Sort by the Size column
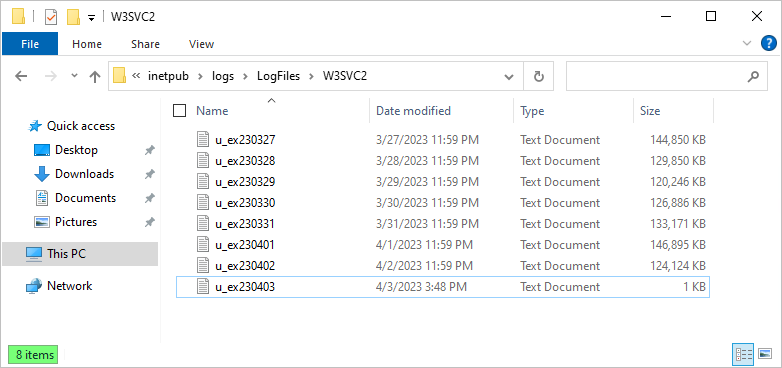The height and width of the screenshot is (368, 782). pyautogui.click(x=650, y=111)
